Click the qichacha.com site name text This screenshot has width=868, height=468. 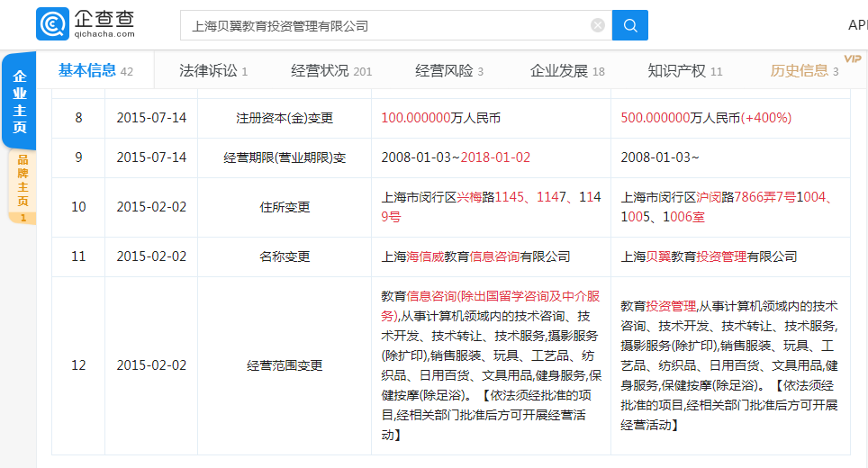click(104, 34)
